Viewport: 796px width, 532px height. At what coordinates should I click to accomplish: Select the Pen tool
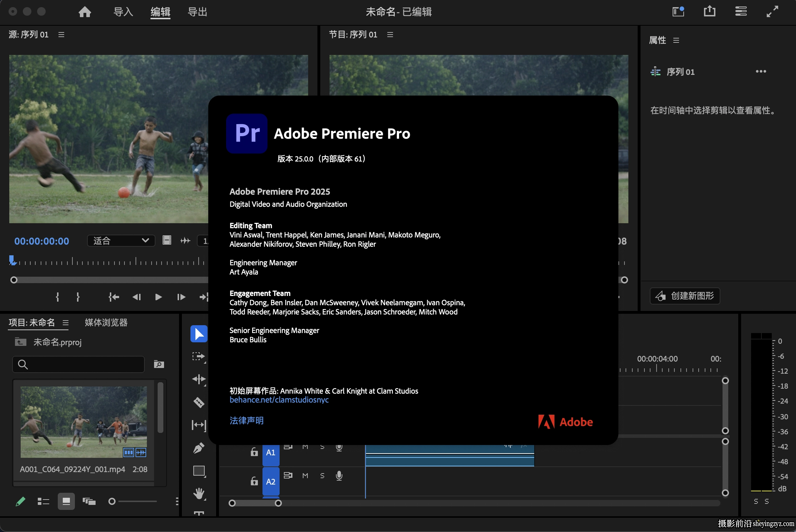pos(199,448)
